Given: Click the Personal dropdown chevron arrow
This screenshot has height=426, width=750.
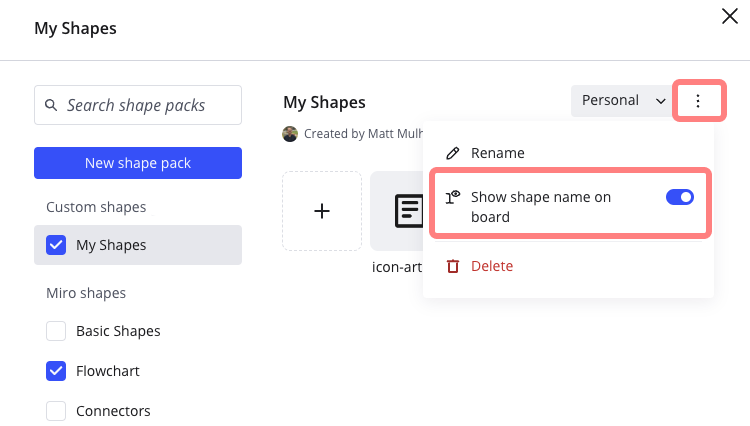Looking at the screenshot, I should [660, 101].
